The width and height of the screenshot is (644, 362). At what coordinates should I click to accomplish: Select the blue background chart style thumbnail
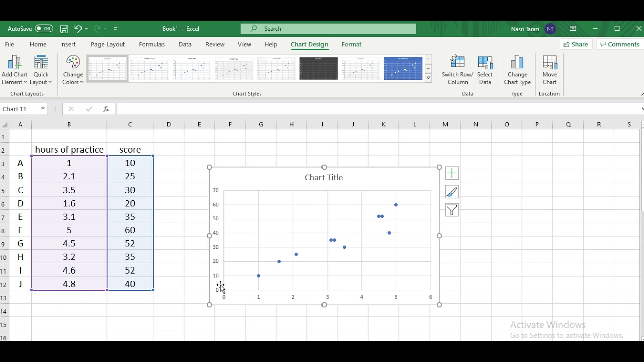(x=403, y=68)
